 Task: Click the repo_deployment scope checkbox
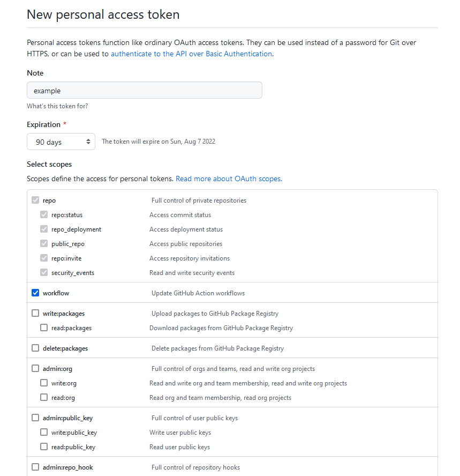(x=44, y=229)
